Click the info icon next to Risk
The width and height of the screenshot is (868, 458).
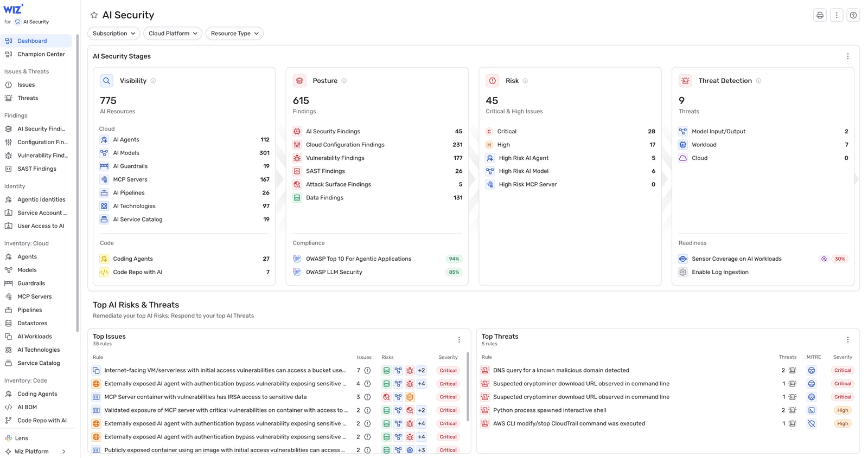[x=525, y=81]
